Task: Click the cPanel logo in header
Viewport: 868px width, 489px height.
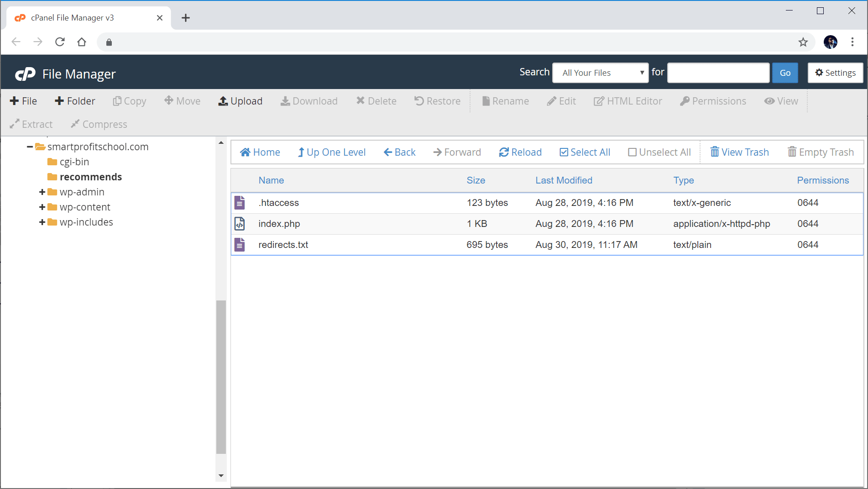Action: 25,74
